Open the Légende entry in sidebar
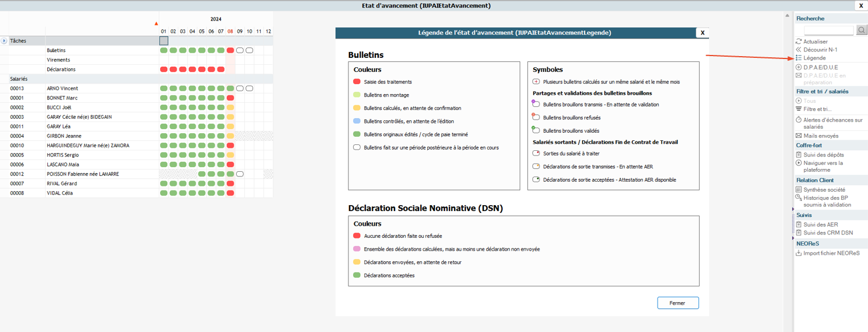This screenshot has height=332, width=868. point(814,58)
